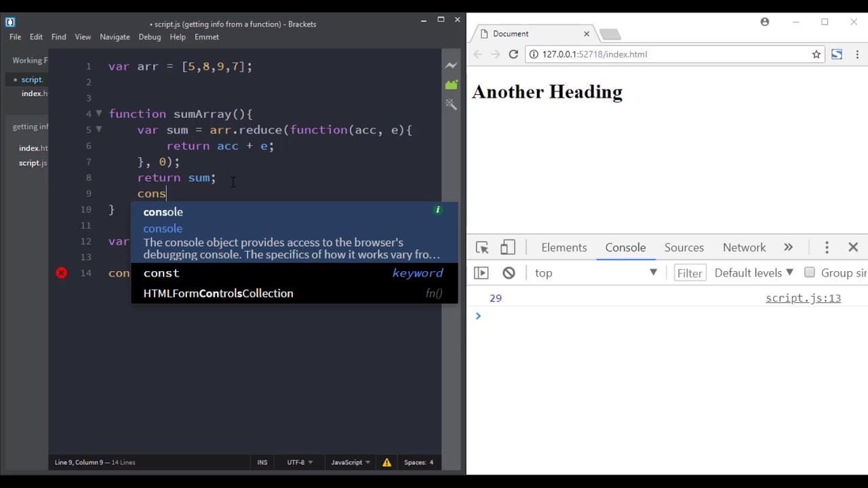
Task: Collapse the sumArray function at line 4
Action: click(99, 113)
